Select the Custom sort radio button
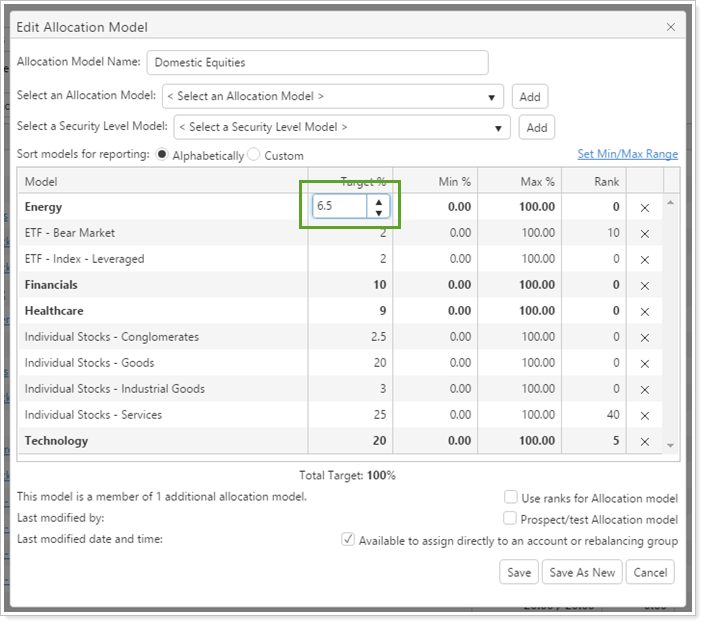 (x=254, y=155)
